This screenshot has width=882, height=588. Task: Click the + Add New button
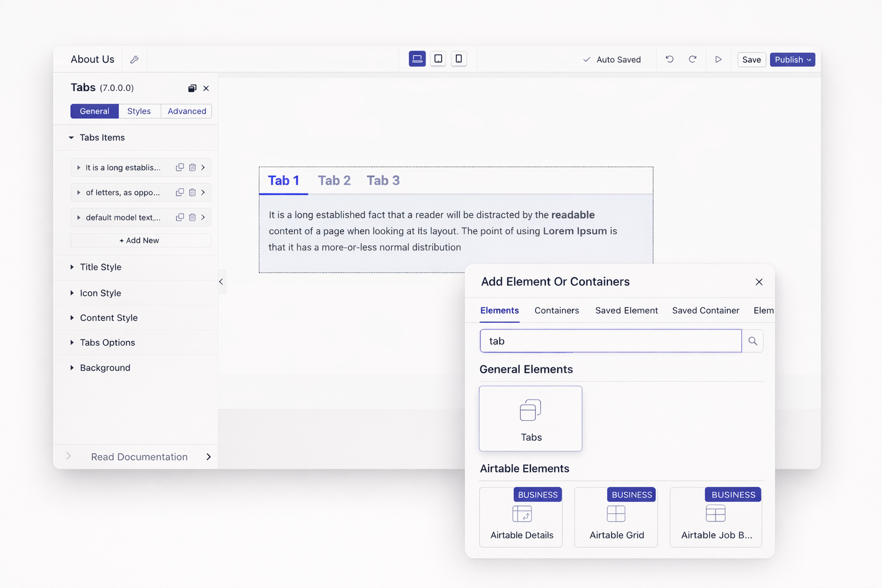tap(140, 241)
